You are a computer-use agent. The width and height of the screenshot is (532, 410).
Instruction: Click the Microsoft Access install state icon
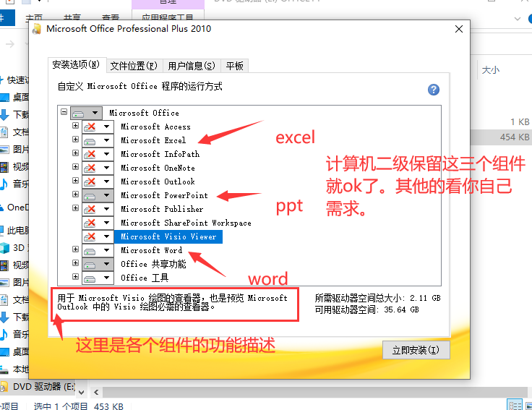coord(90,127)
